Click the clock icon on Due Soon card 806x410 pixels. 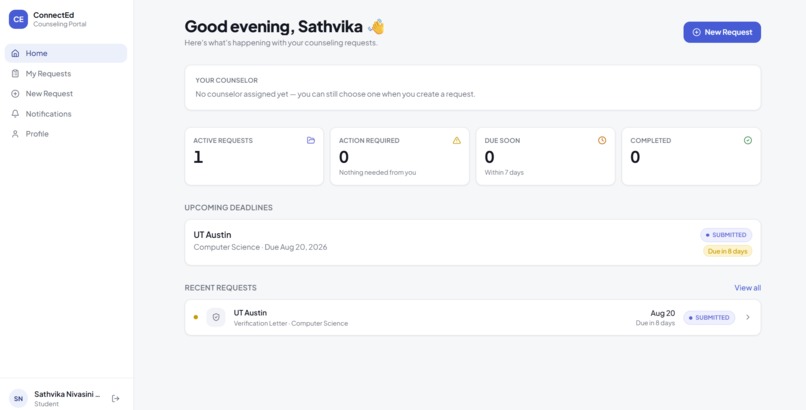602,140
